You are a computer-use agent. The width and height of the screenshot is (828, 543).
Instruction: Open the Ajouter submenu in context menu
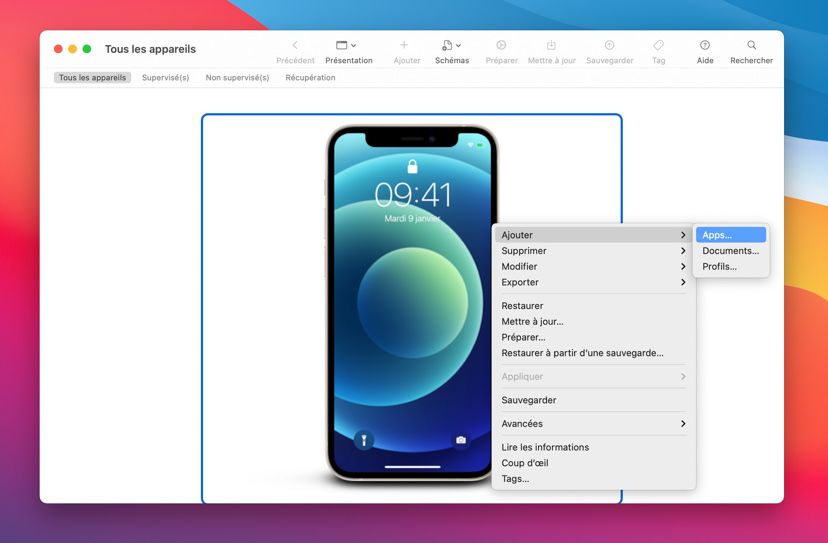[x=594, y=235]
